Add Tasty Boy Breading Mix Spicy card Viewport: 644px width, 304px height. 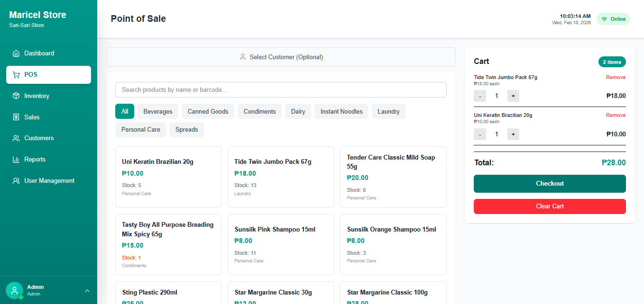tap(168, 244)
